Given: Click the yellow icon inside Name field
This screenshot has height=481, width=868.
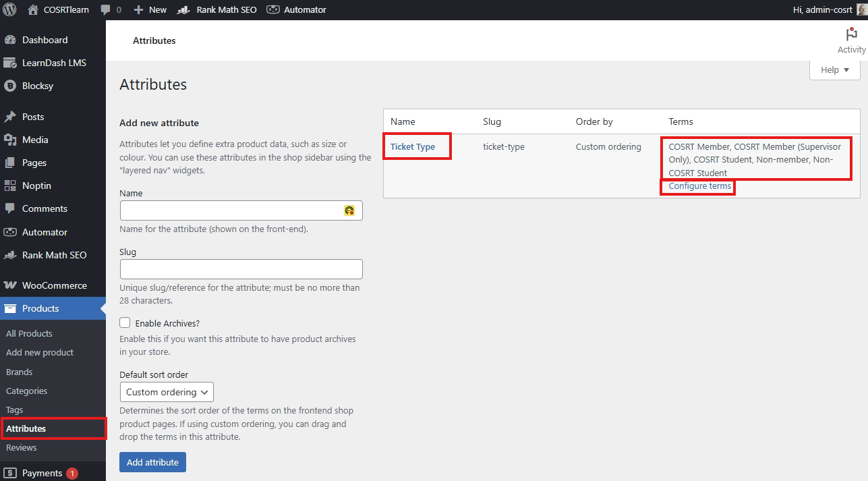Looking at the screenshot, I should coord(349,210).
